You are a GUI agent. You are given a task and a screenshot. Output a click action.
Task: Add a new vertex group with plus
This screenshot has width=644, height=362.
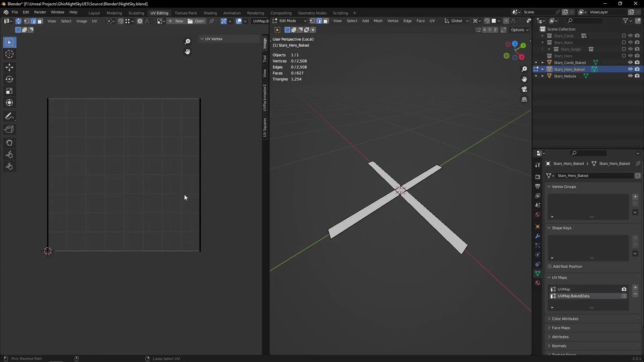click(x=635, y=197)
